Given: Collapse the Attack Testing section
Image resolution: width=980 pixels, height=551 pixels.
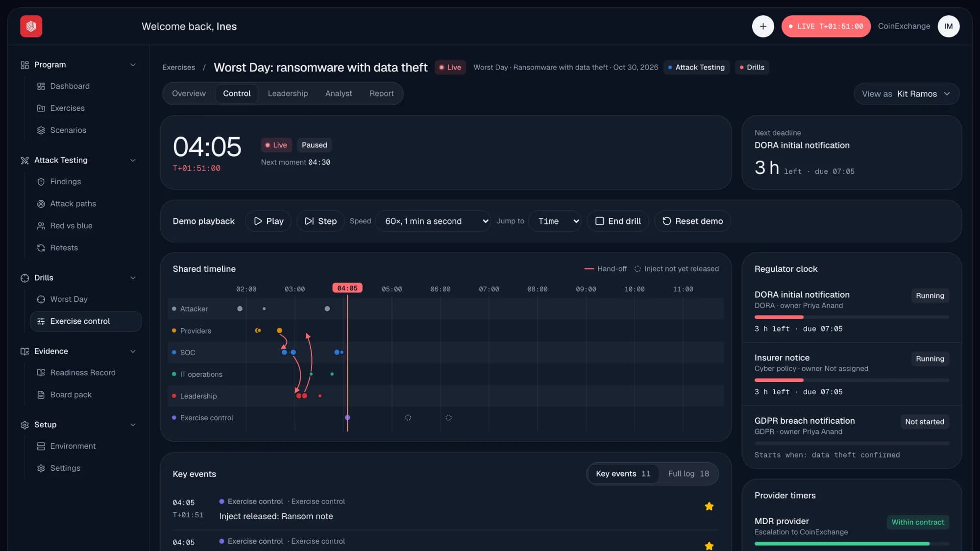Looking at the screenshot, I should [x=133, y=160].
